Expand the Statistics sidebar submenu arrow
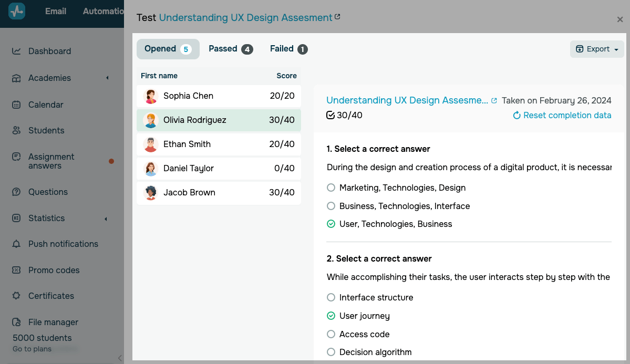The height and width of the screenshot is (364, 630). click(107, 218)
